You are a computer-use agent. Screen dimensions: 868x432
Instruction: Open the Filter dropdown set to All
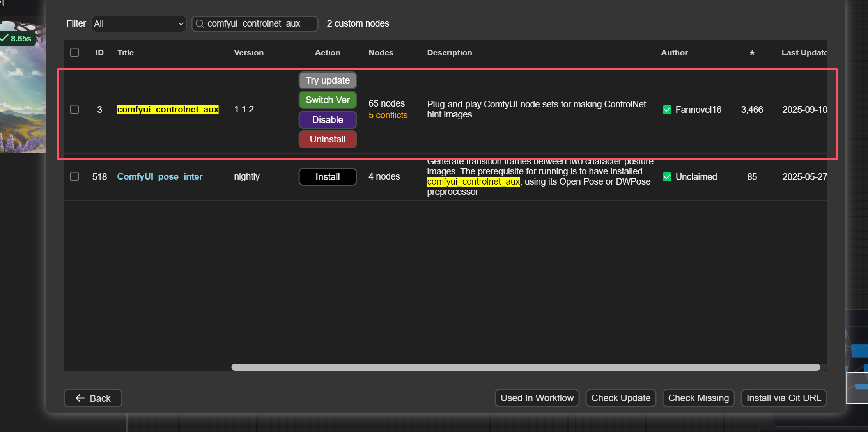pos(138,24)
